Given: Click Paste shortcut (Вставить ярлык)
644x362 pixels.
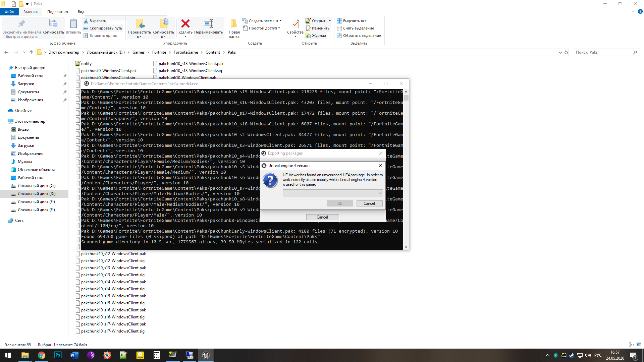Looking at the screenshot, I should (x=100, y=36).
